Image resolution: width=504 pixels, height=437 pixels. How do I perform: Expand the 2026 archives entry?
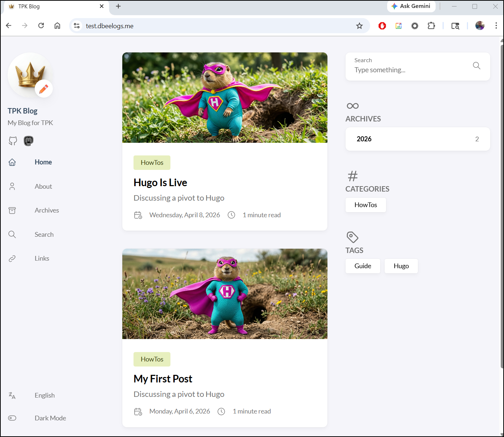tap(418, 139)
